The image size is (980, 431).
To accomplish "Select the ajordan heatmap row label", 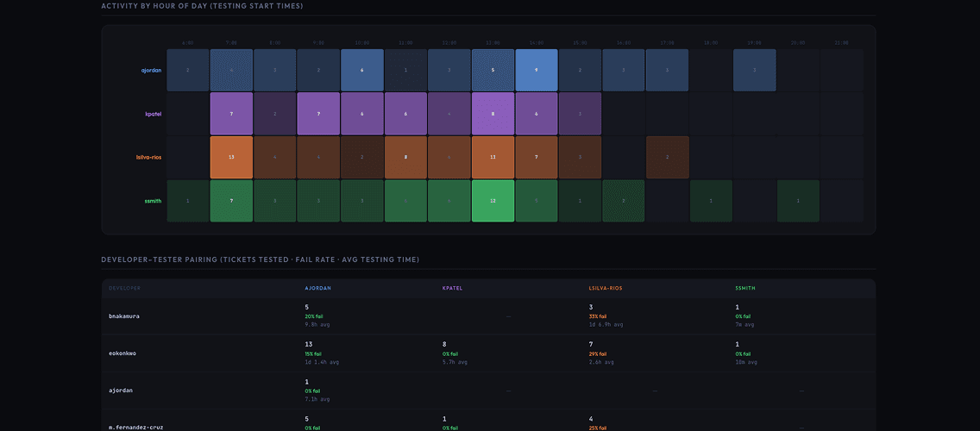I will tap(152, 70).
